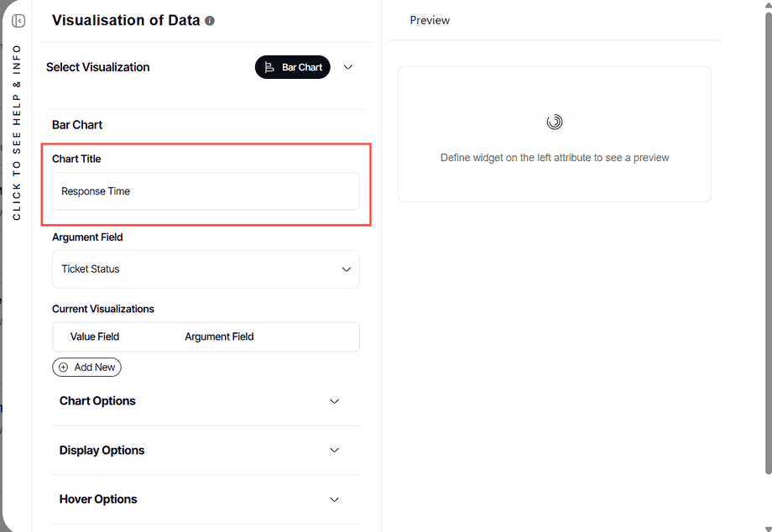The width and height of the screenshot is (772, 532).
Task: Click the plus icon in Add New
Action: [x=63, y=368]
